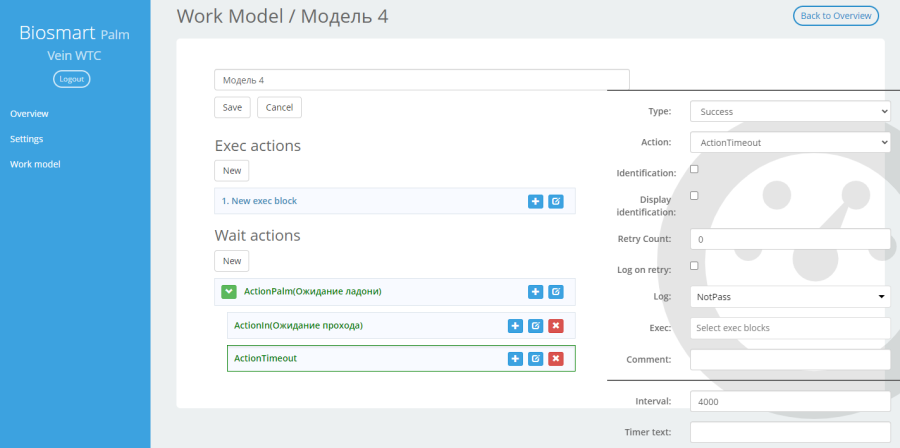
Task: Edit the ActionIn wait action
Action: pos(536,326)
